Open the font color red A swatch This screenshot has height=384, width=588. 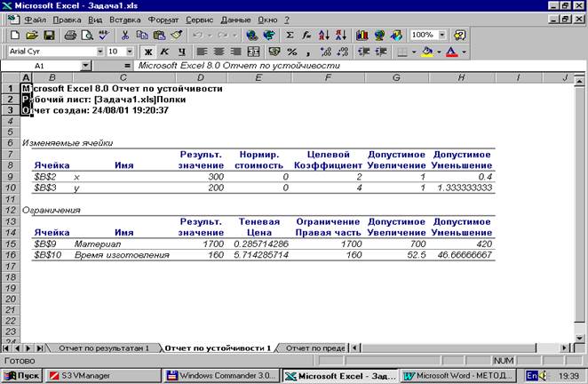[452, 52]
